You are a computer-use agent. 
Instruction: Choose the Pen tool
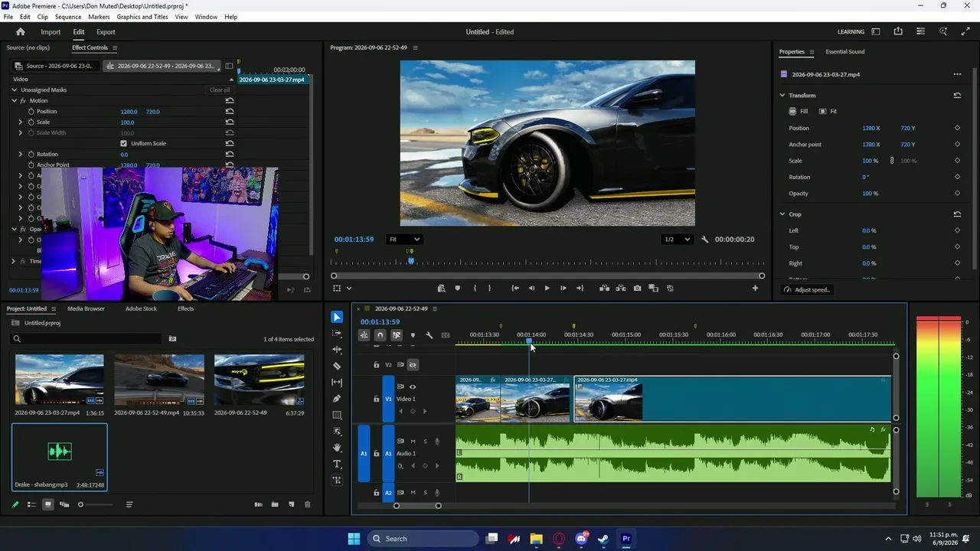pos(337,399)
